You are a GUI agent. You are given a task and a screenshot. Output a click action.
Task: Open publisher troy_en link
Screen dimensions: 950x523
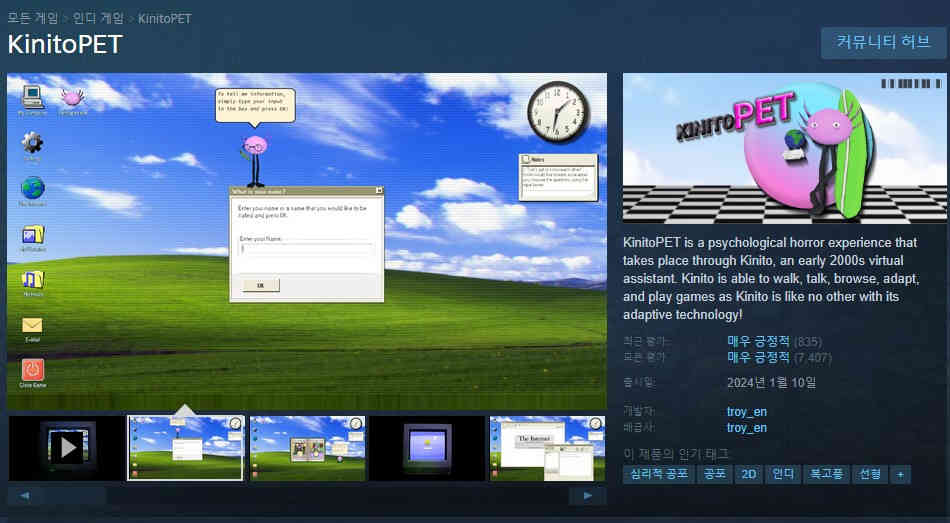747,428
